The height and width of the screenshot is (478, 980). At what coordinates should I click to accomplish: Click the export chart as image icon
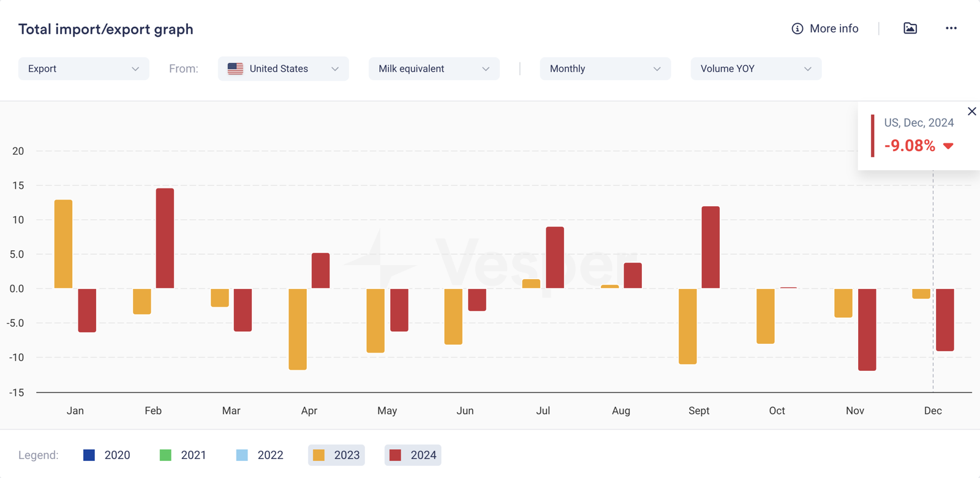[910, 28]
